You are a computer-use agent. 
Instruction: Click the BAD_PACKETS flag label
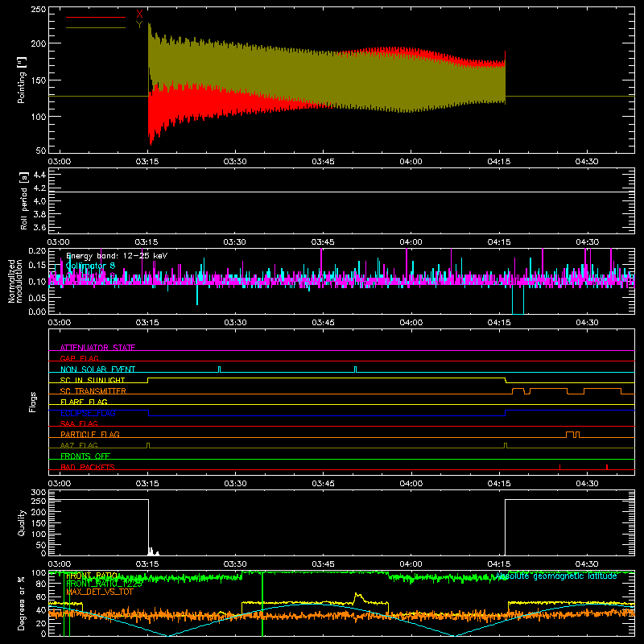pos(88,467)
